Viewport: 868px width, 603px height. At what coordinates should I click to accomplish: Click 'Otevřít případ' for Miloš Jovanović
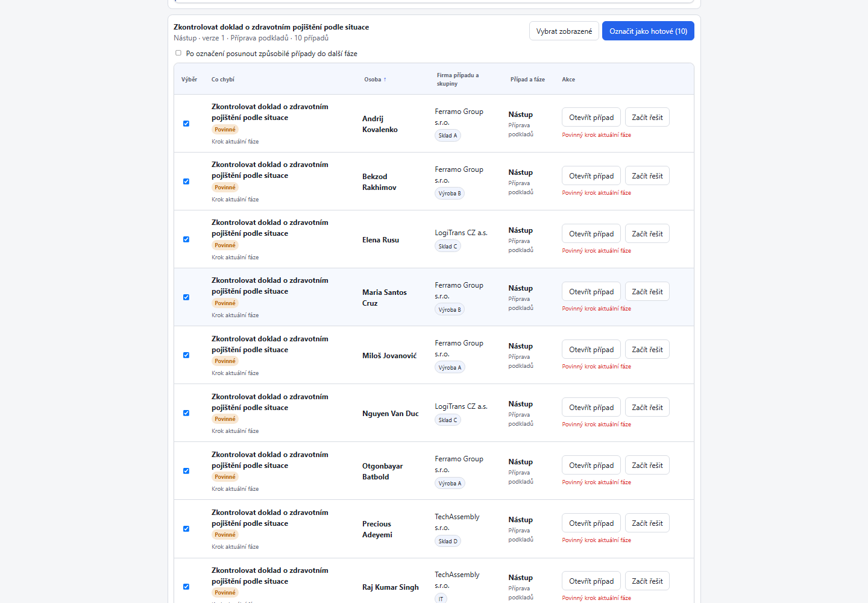coord(591,349)
